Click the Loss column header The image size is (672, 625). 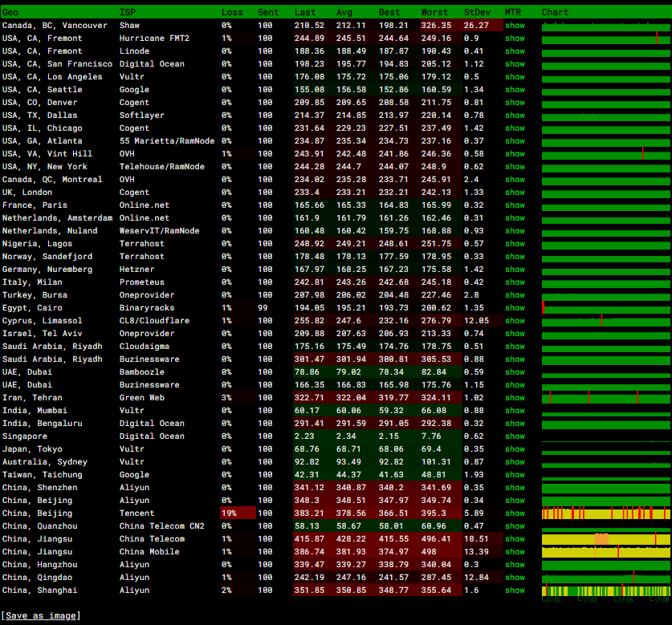232,13
